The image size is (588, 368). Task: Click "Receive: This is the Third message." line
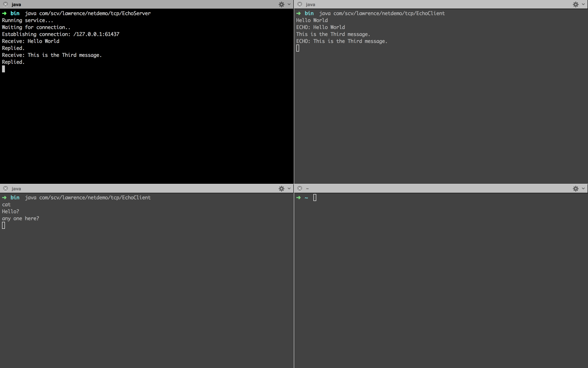pos(52,55)
